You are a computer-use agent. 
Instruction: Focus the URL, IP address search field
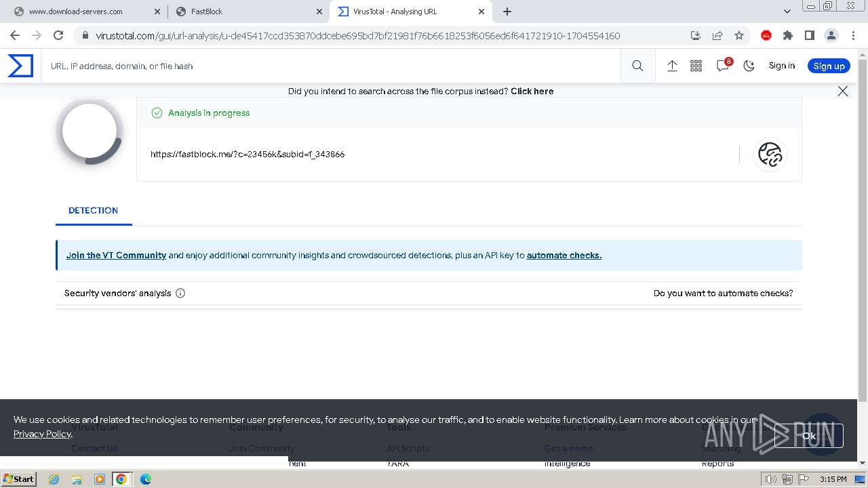(330, 66)
